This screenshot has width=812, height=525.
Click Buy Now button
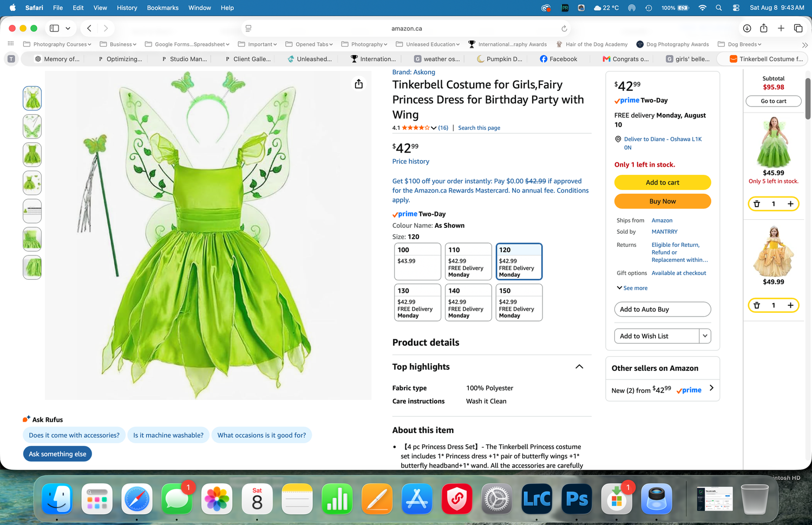point(663,201)
